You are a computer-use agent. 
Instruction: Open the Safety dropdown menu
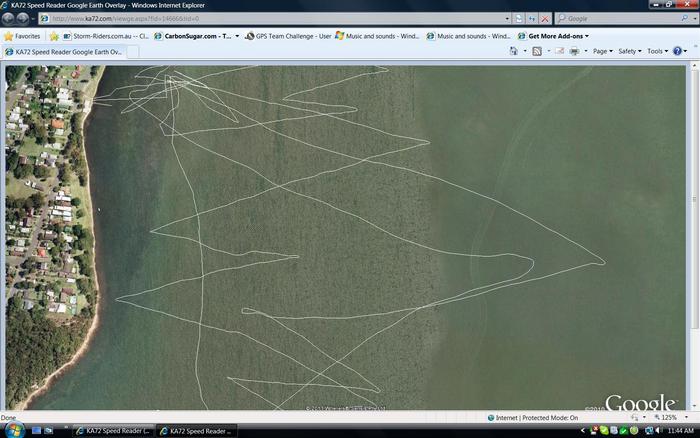(629, 51)
